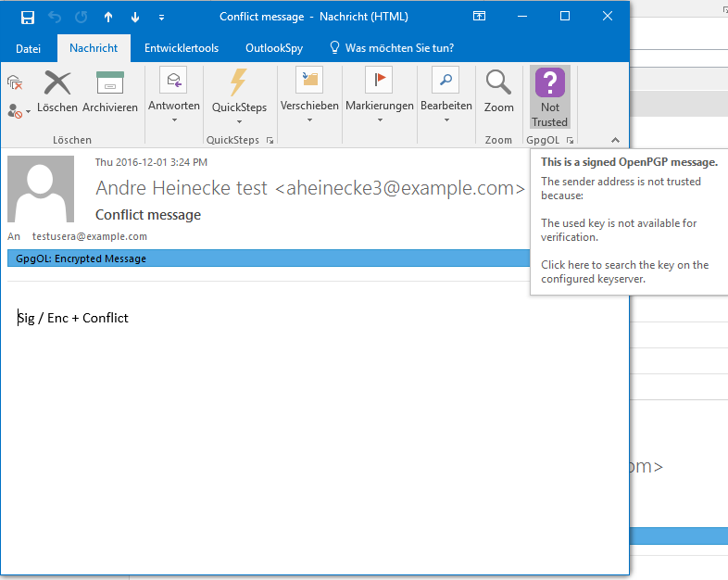The width and height of the screenshot is (728, 580).
Task: Archive message using Archivieren button
Action: 110,93
